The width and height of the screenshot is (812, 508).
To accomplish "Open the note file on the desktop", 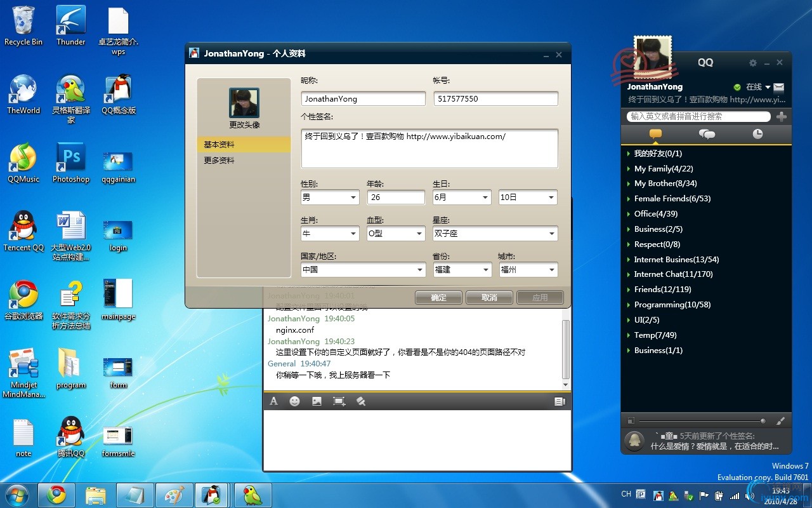I will click(23, 438).
